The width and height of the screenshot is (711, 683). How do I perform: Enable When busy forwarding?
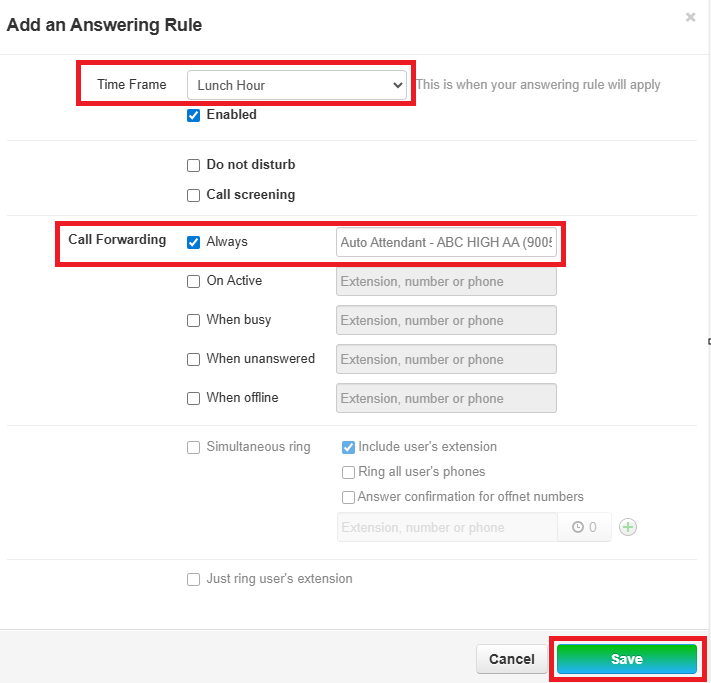(194, 320)
